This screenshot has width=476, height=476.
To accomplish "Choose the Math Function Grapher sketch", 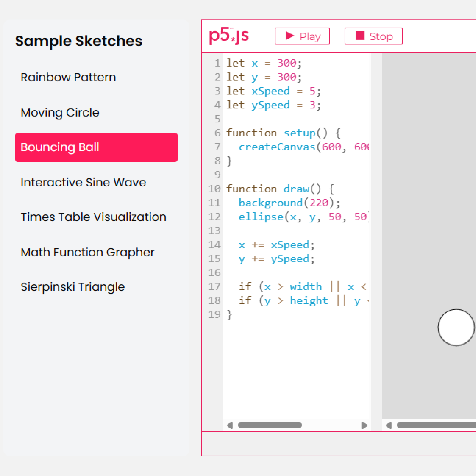I will tap(87, 252).
